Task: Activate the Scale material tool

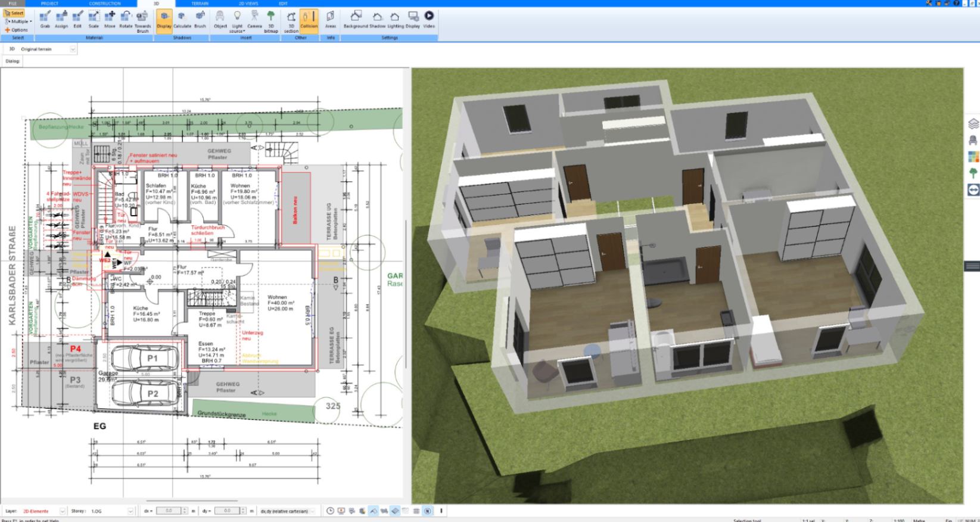Action: tap(94, 20)
